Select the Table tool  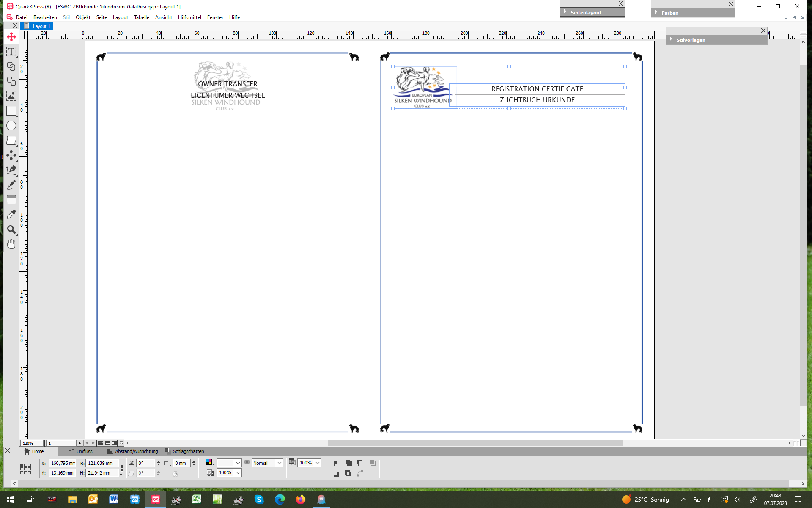point(11,200)
